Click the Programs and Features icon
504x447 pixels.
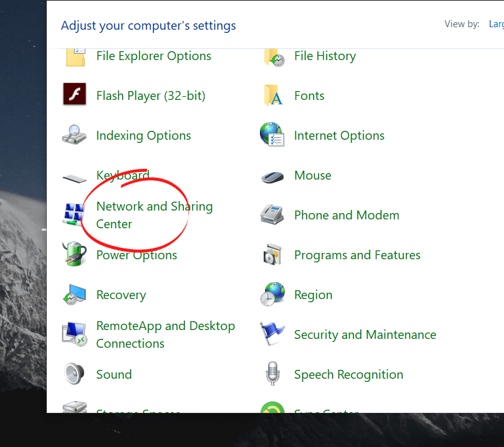coord(273,255)
